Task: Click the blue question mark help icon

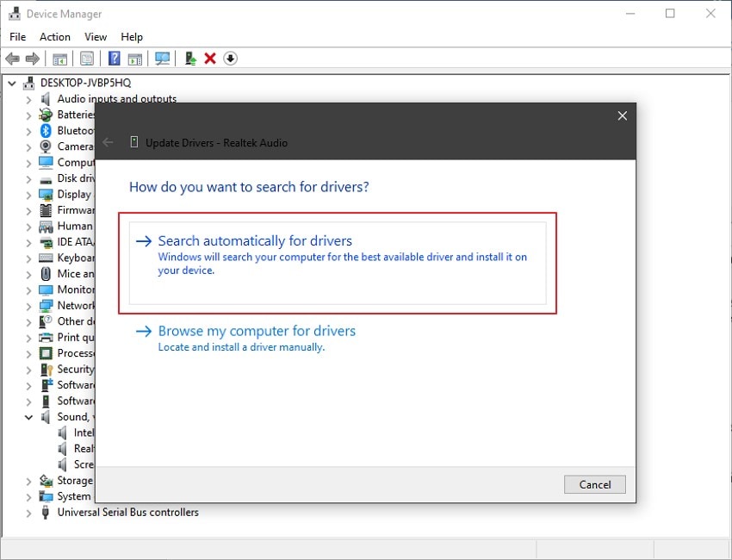Action: pos(114,59)
